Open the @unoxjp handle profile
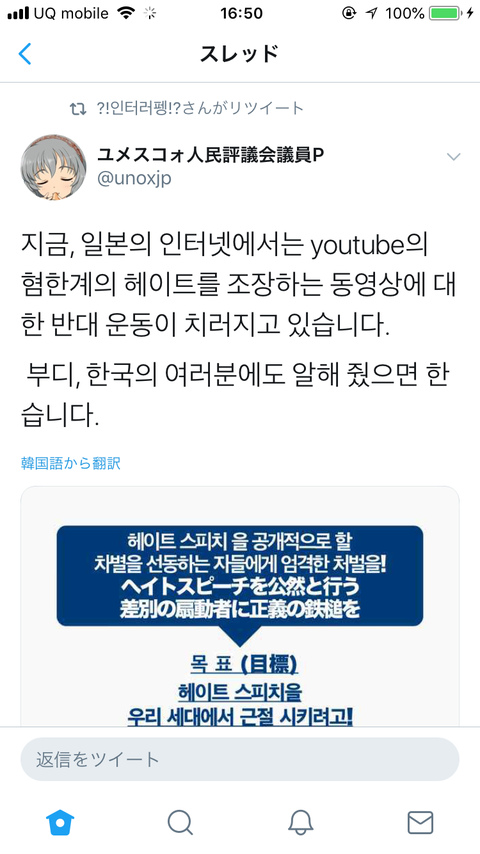The width and height of the screenshot is (480, 854). [x=134, y=178]
